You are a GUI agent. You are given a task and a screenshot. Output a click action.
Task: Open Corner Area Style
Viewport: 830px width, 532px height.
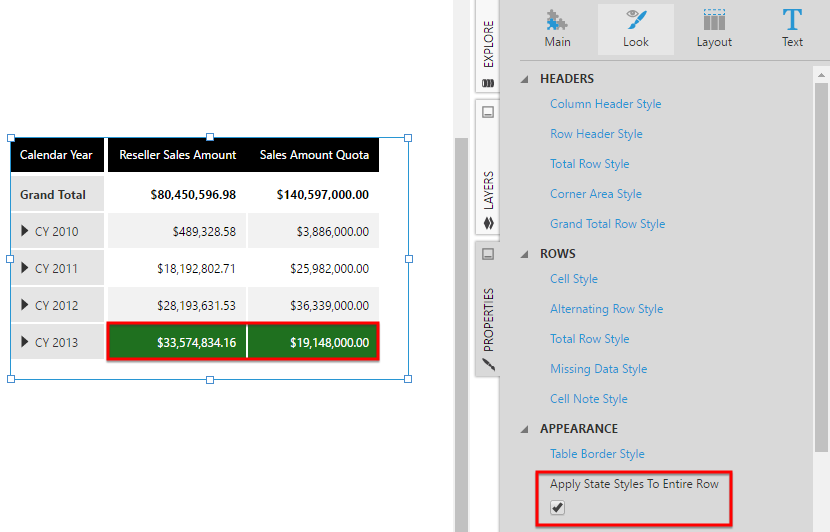[596, 194]
